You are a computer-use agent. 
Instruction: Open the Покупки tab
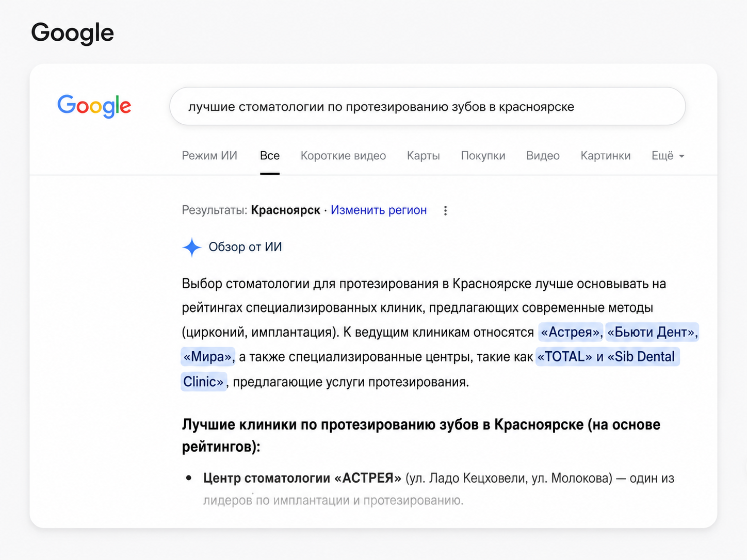483,156
